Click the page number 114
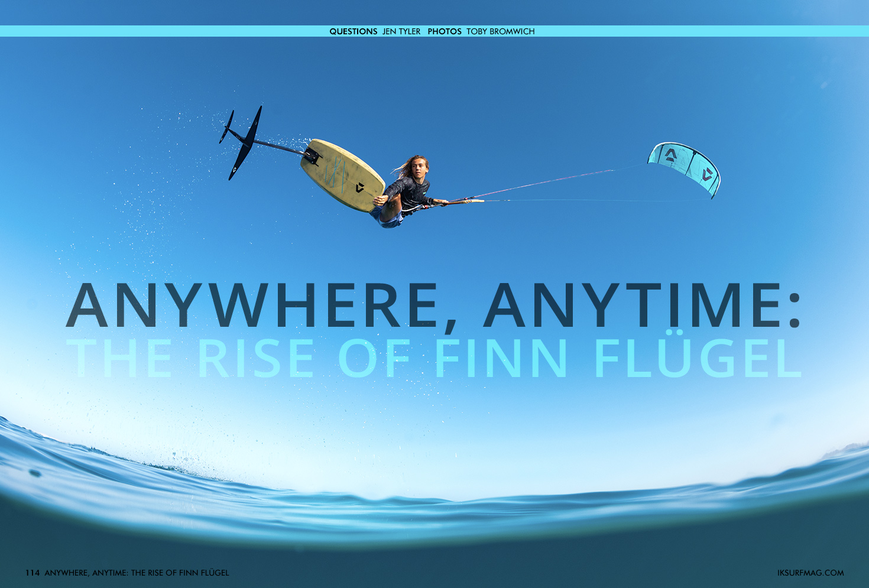This screenshot has width=869, height=588. (32, 573)
